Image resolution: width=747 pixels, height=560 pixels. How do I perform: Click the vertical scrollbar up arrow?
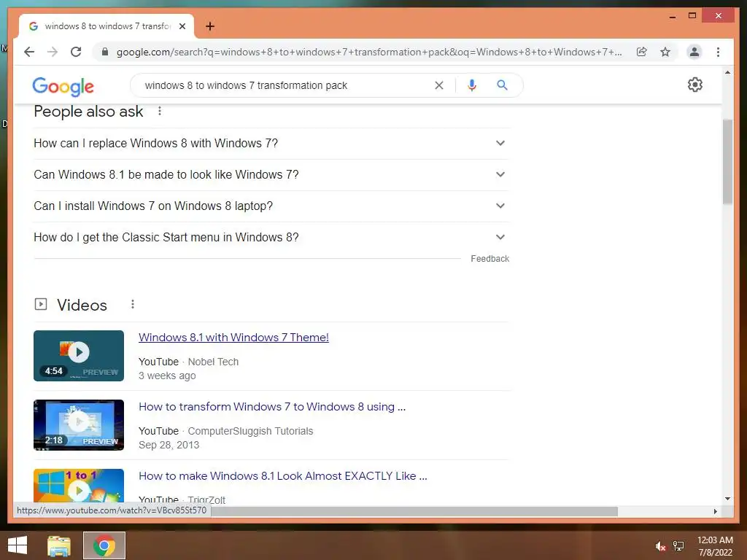point(727,72)
